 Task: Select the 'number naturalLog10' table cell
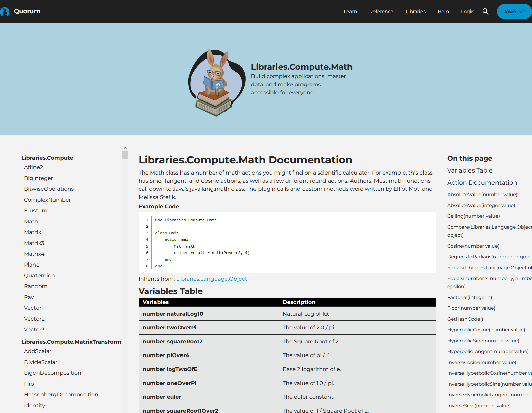(209, 314)
